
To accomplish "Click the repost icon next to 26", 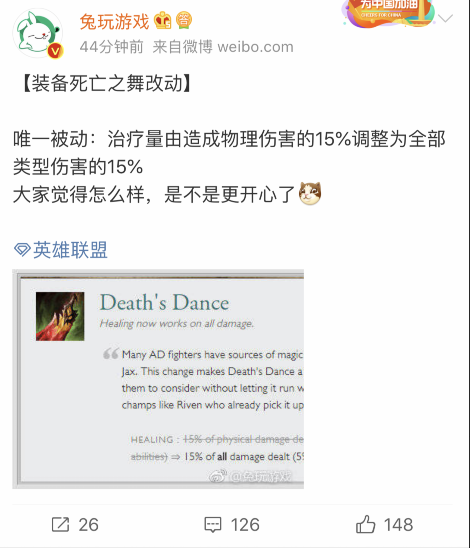I will [60, 524].
